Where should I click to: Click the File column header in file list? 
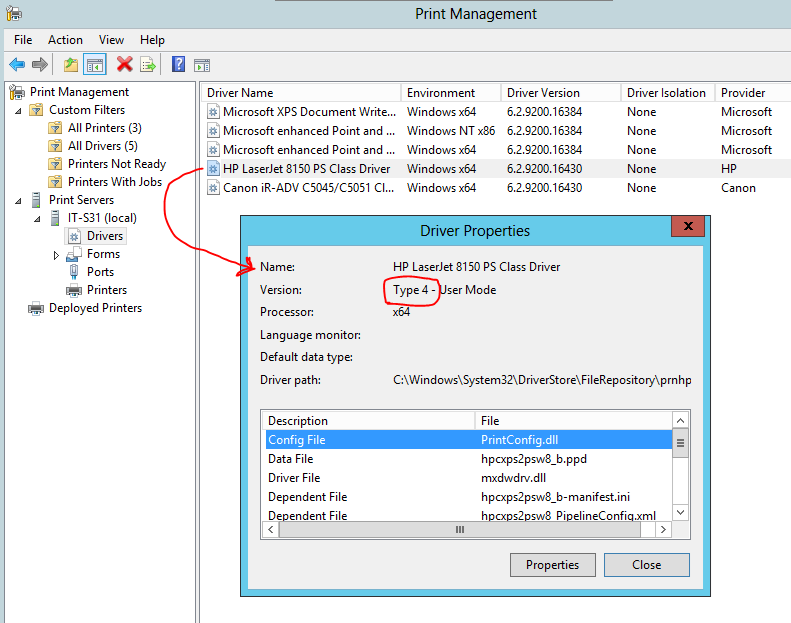[x=574, y=421]
